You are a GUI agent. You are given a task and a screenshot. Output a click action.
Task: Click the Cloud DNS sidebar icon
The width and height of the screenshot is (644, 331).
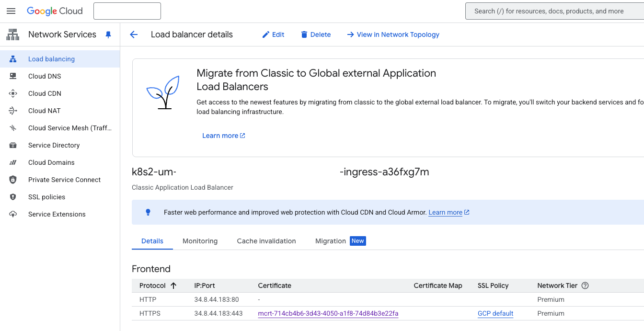coord(13,76)
